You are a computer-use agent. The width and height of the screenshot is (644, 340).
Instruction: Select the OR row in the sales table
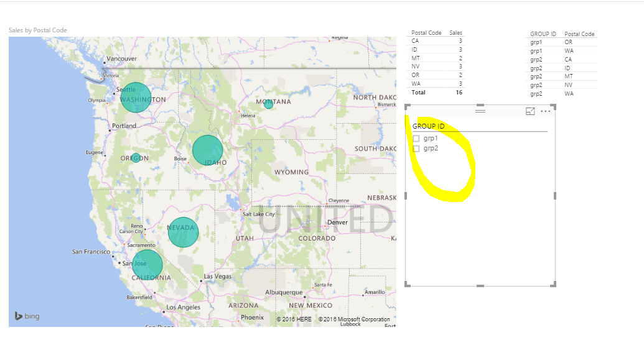pyautogui.click(x=437, y=75)
